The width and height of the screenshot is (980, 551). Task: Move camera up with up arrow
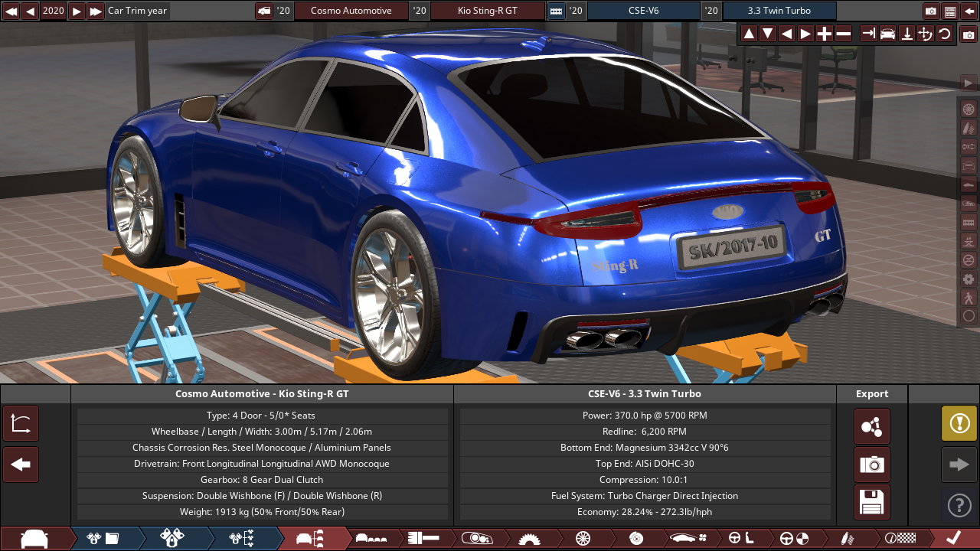click(749, 34)
